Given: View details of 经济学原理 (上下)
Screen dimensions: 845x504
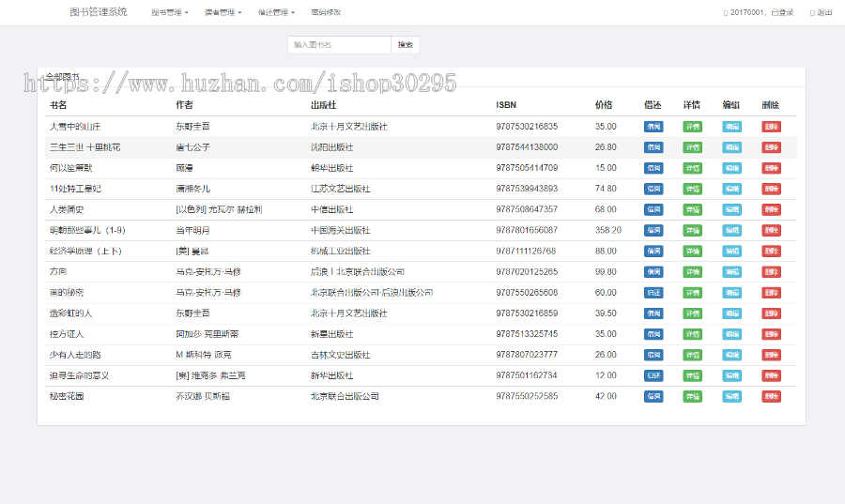Looking at the screenshot, I should tap(693, 251).
